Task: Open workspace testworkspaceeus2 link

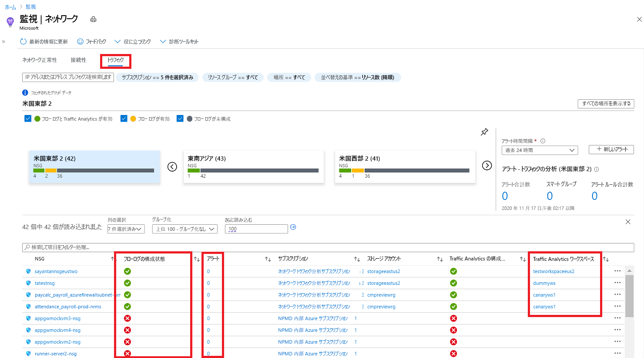Action: click(x=553, y=271)
